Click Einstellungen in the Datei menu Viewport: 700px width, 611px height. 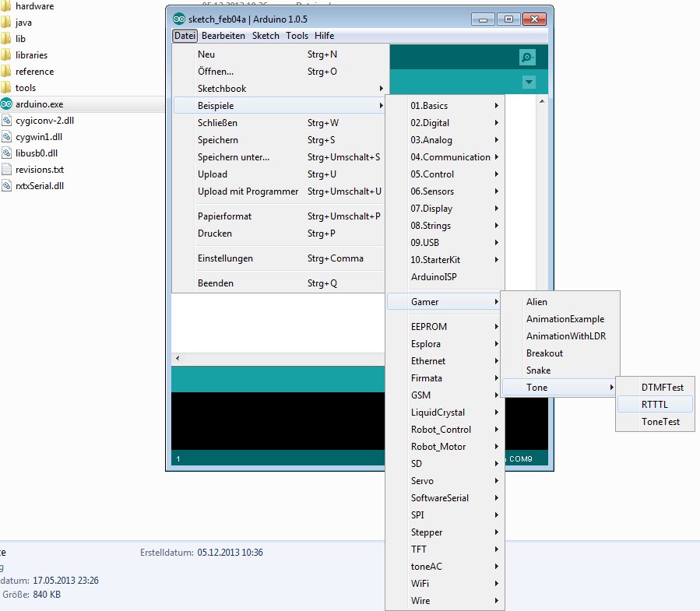225,258
